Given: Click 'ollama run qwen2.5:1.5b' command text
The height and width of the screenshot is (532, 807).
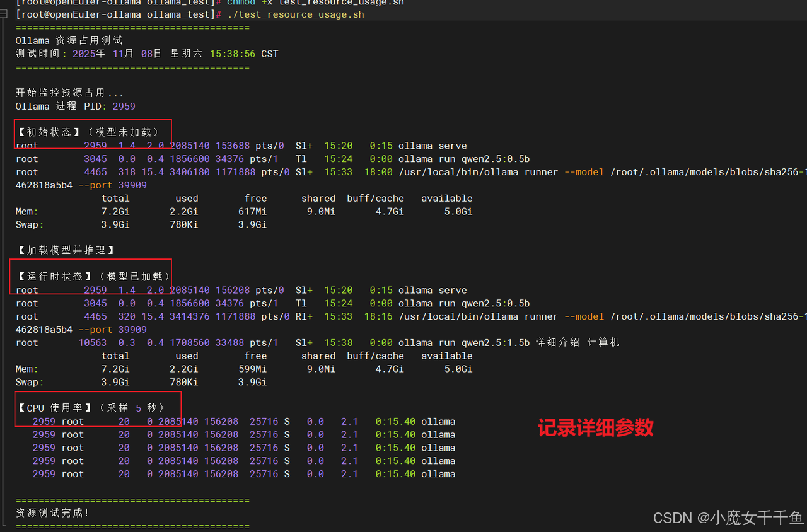Looking at the screenshot, I should [464, 343].
